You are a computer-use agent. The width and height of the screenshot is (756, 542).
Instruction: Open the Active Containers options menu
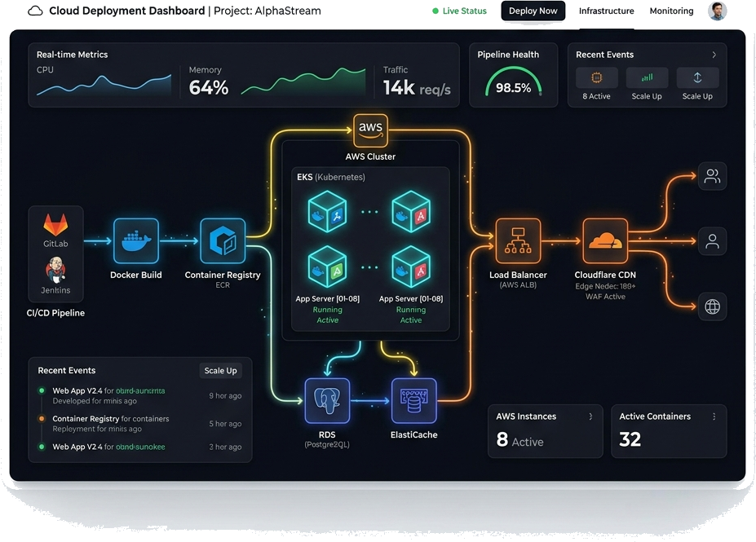click(x=714, y=416)
